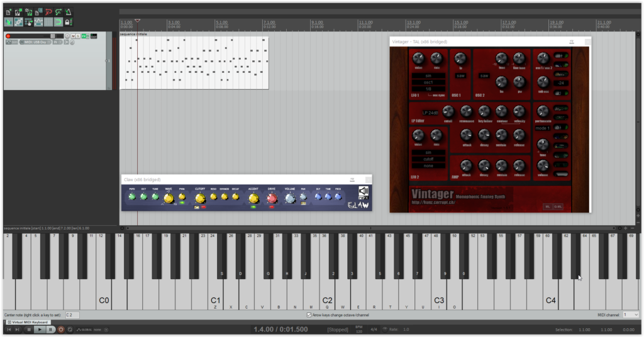
Task: Mute track one with M button
Action: [x=73, y=36]
